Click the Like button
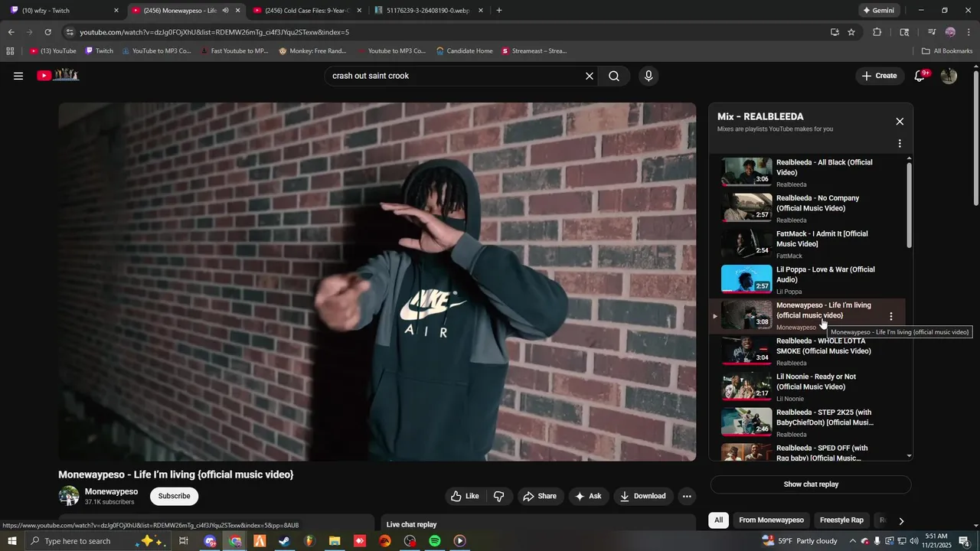This screenshot has height=551, width=980. click(x=465, y=496)
